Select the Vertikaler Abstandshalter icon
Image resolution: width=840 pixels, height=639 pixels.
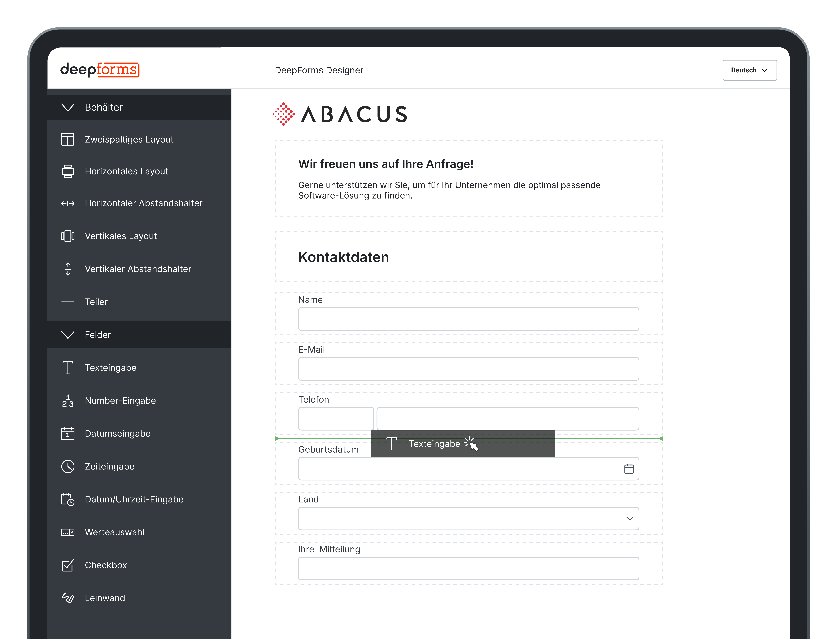coord(68,269)
